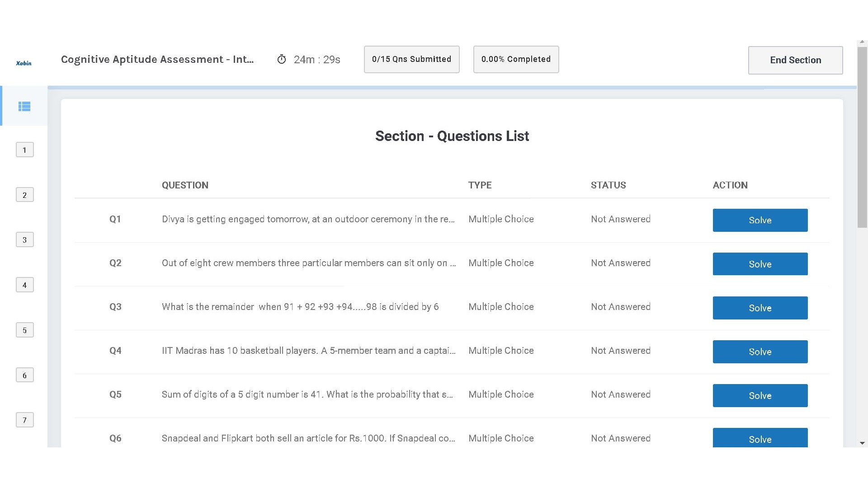868x488 pixels.
Task: Solve Q3 remainder question
Action: [760, 308]
